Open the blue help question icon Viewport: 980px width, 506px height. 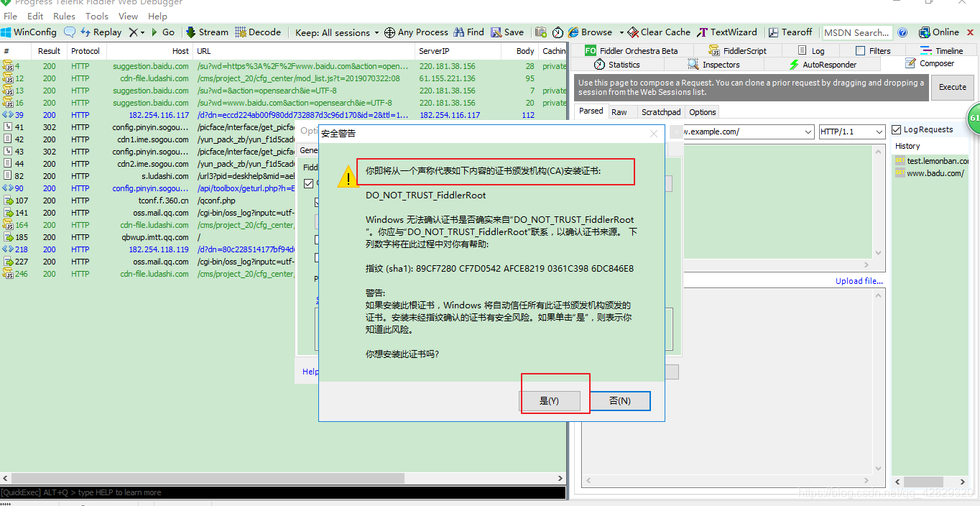pos(903,32)
